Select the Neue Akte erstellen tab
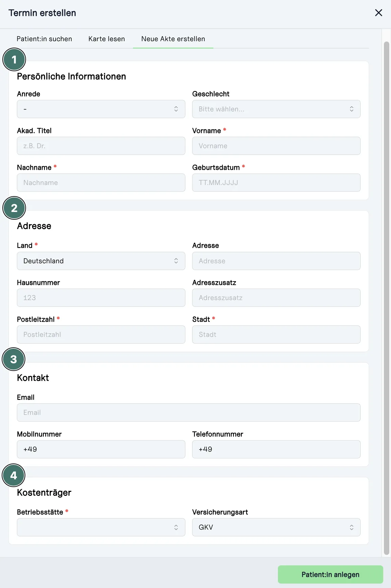The image size is (391, 588). click(173, 39)
